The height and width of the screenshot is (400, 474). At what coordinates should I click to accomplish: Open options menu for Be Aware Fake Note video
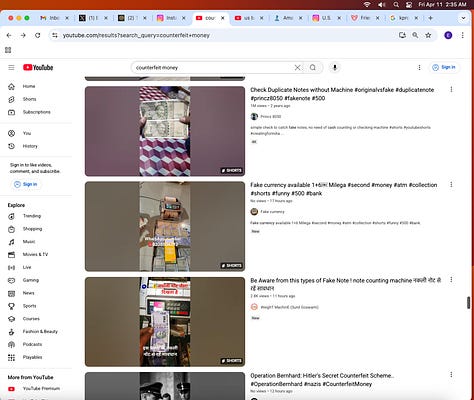pos(451,280)
